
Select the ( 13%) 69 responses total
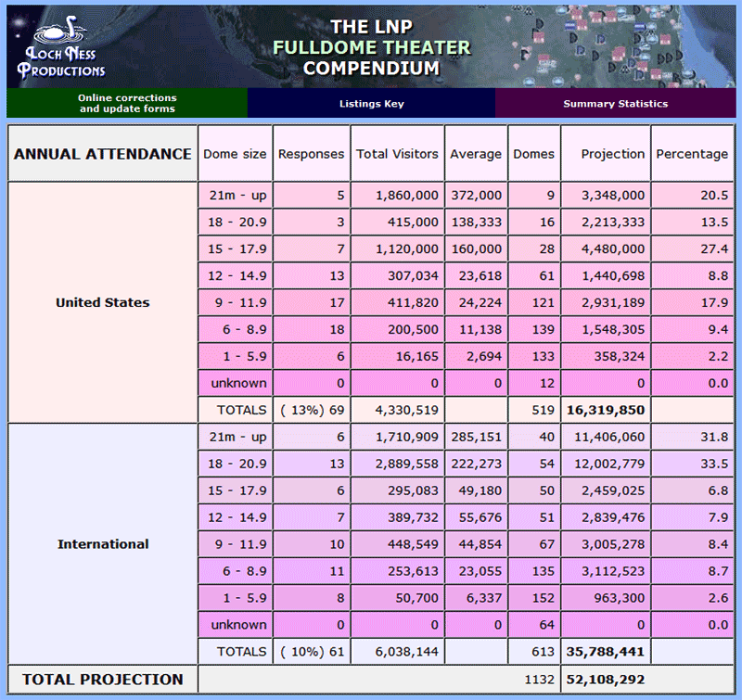312,410
